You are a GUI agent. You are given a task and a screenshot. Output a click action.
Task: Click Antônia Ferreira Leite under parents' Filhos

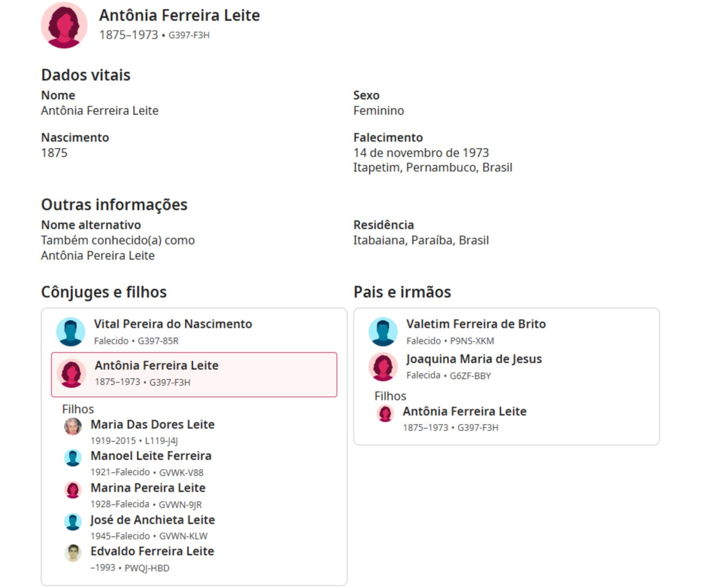[464, 411]
